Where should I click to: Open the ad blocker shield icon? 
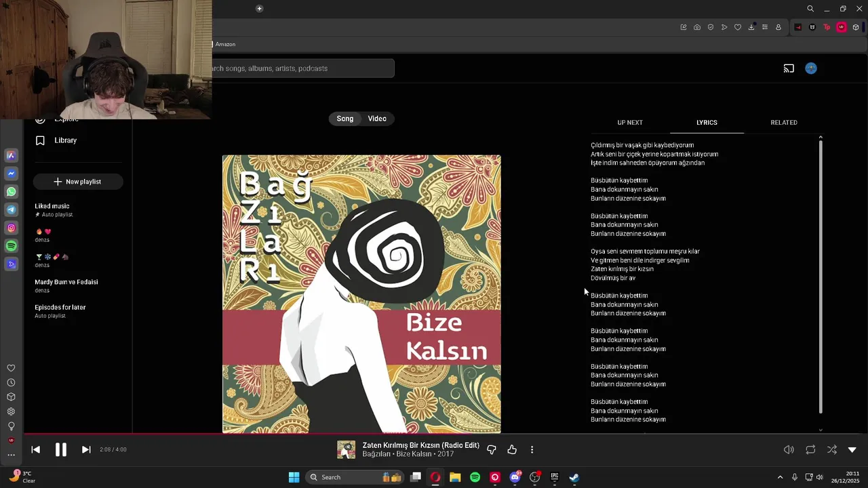[711, 27]
